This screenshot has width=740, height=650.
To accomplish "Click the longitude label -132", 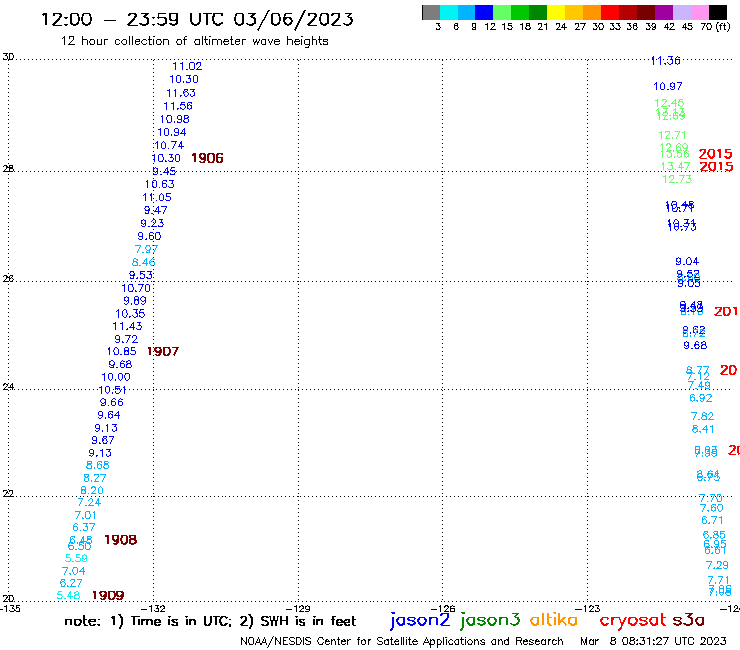I will point(153,609).
